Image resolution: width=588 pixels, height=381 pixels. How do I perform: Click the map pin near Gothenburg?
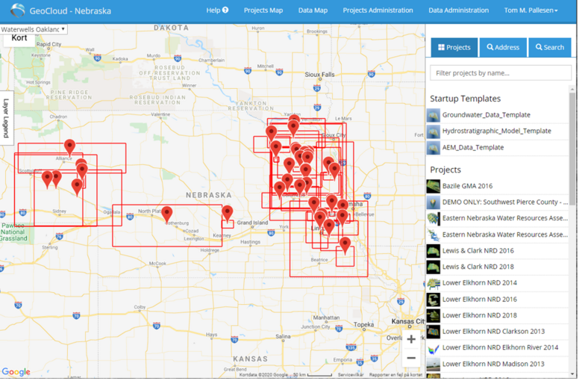pos(167,214)
